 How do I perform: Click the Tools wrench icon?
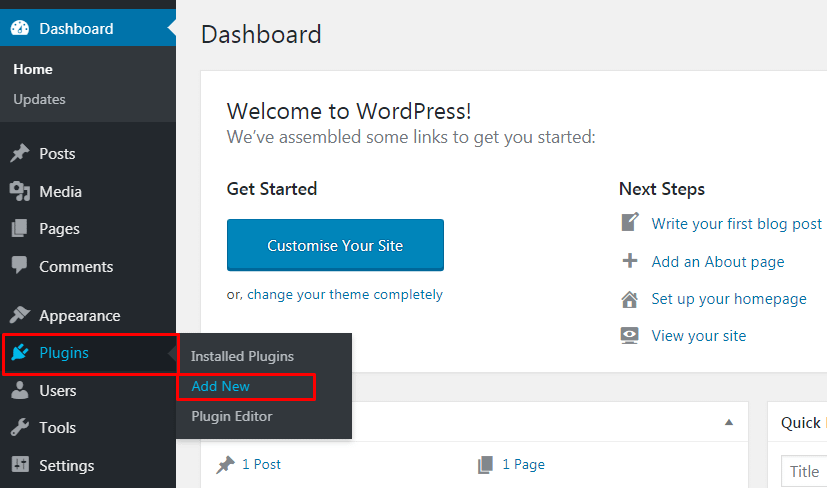click(x=20, y=427)
